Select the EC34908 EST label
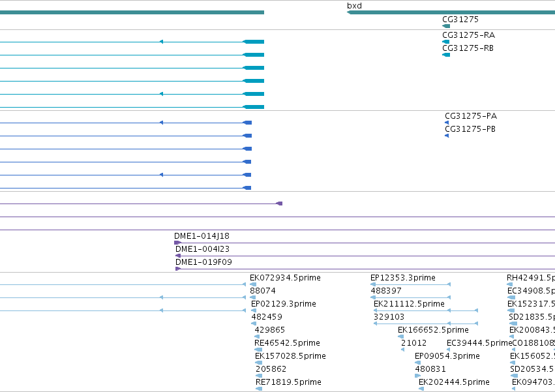The height and width of the screenshot is (392, 555). tap(531, 291)
